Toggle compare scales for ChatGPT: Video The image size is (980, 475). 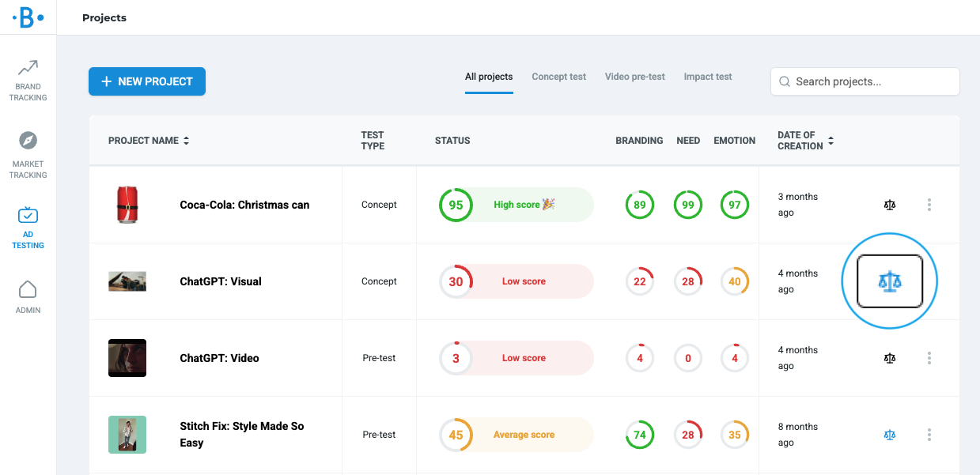[x=890, y=358]
